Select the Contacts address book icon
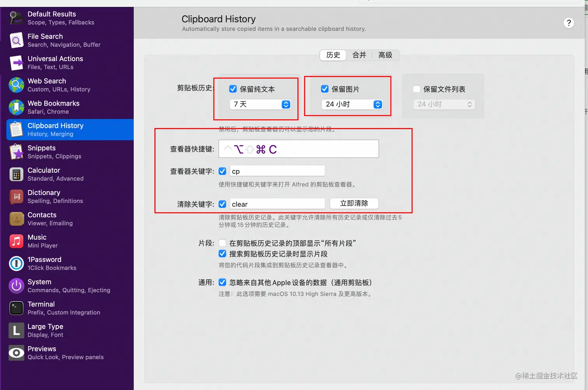This screenshot has height=390, width=588. pyautogui.click(x=16, y=219)
